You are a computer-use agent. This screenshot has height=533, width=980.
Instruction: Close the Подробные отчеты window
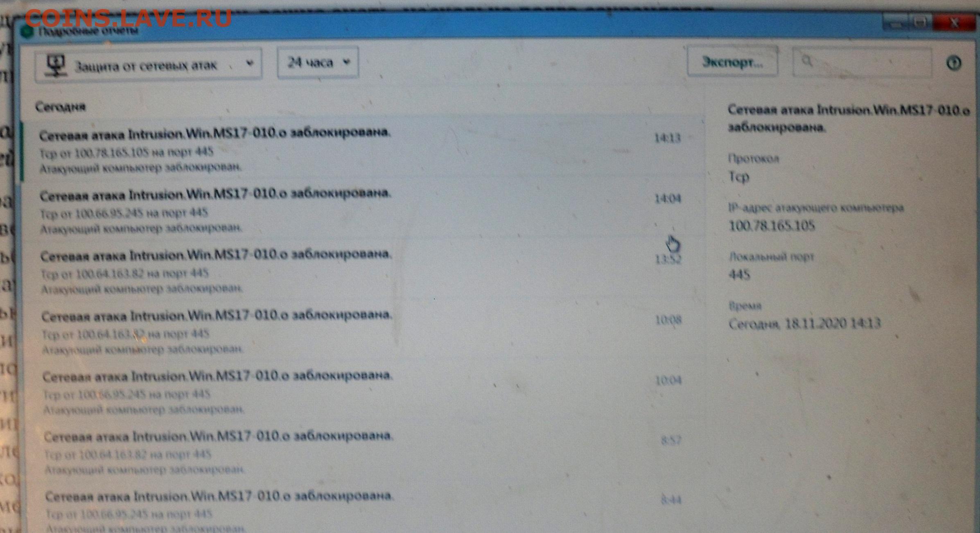tap(954, 22)
